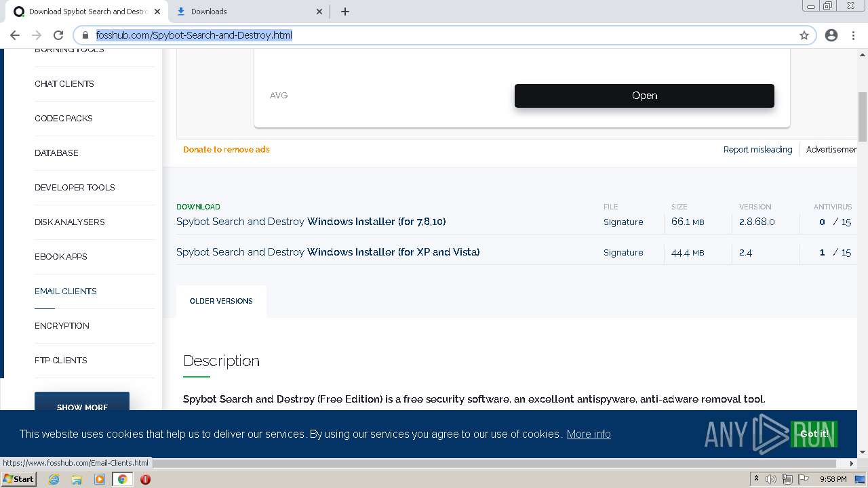Open the network tray icon
The width and height of the screenshot is (868, 488).
[x=787, y=480]
